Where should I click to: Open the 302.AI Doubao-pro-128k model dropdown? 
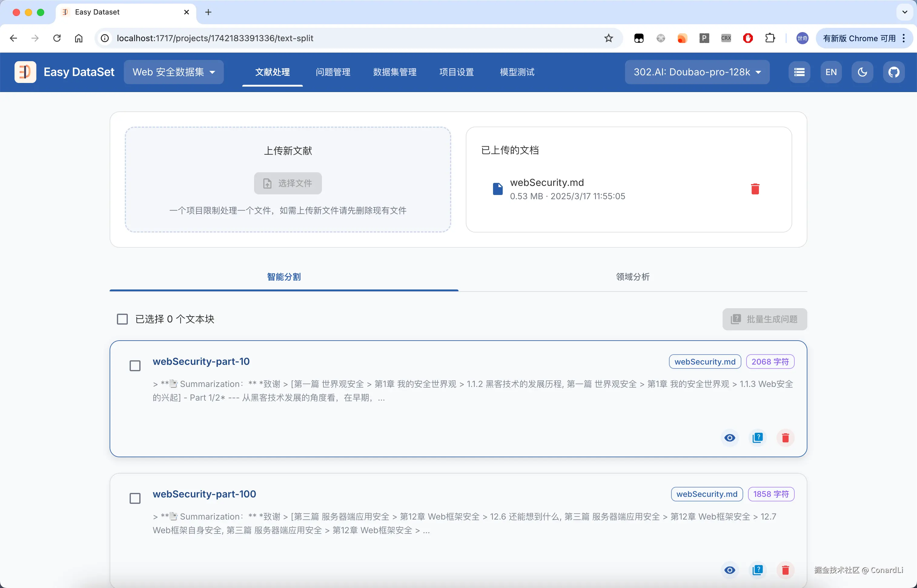[x=697, y=72]
